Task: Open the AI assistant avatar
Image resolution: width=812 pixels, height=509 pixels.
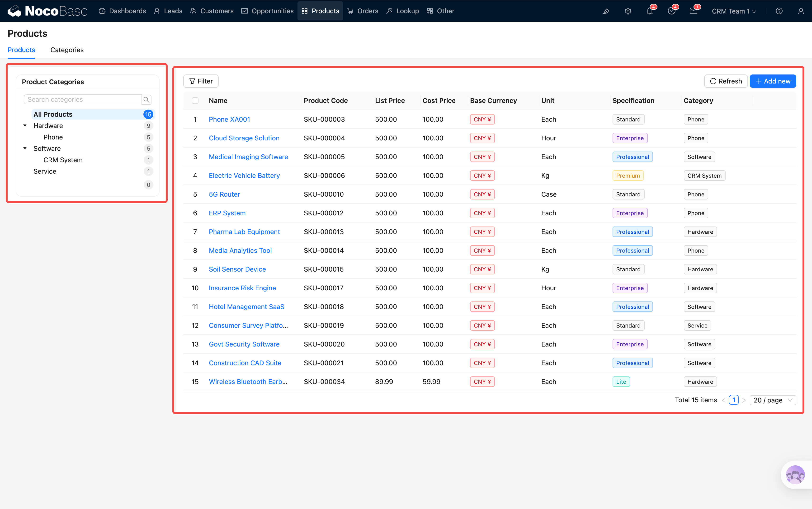Action: pos(795,475)
